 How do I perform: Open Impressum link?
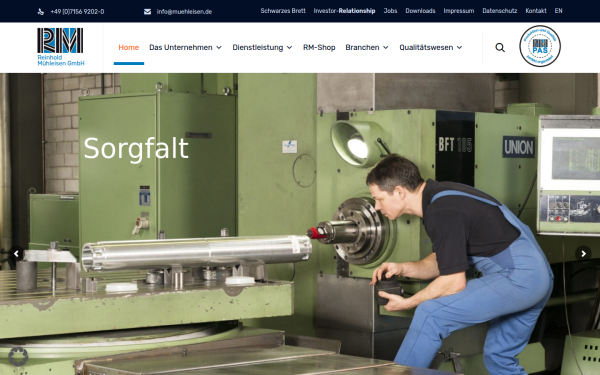coord(459,11)
